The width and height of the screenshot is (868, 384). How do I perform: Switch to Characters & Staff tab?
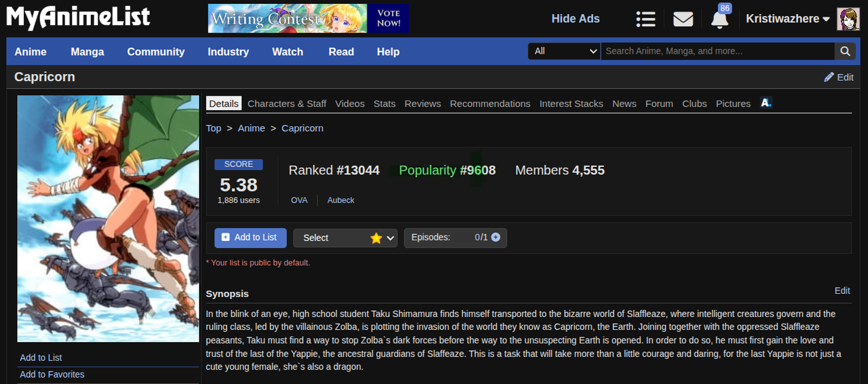pos(287,103)
